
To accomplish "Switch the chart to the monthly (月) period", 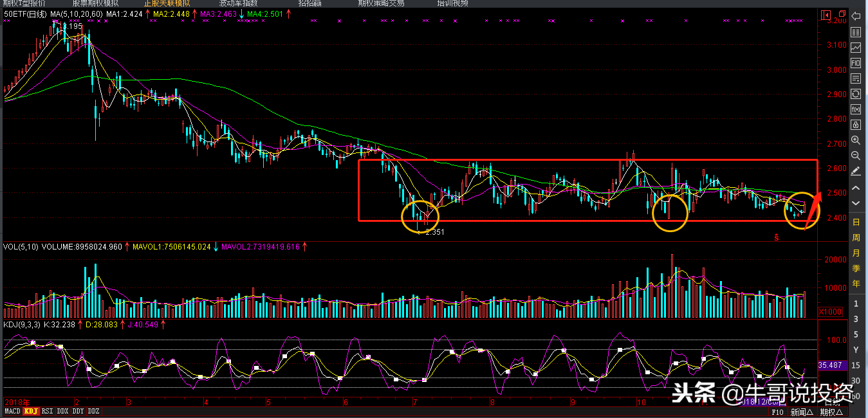I will coord(856,253).
